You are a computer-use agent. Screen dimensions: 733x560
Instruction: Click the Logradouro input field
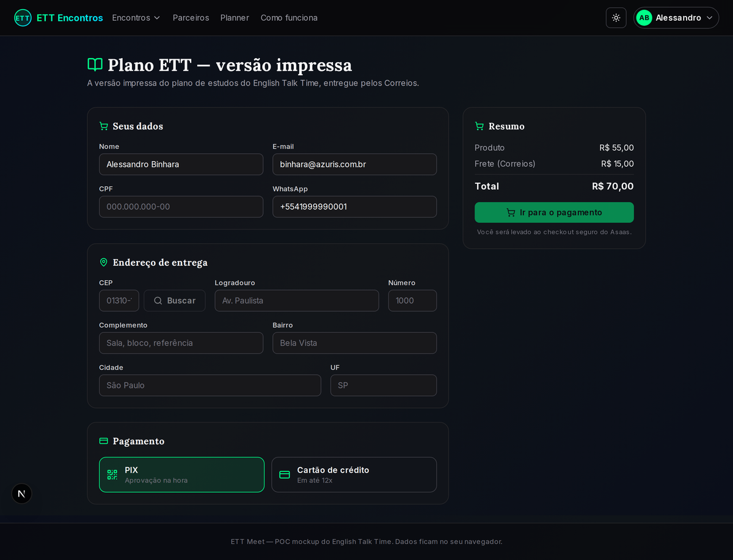(x=297, y=300)
